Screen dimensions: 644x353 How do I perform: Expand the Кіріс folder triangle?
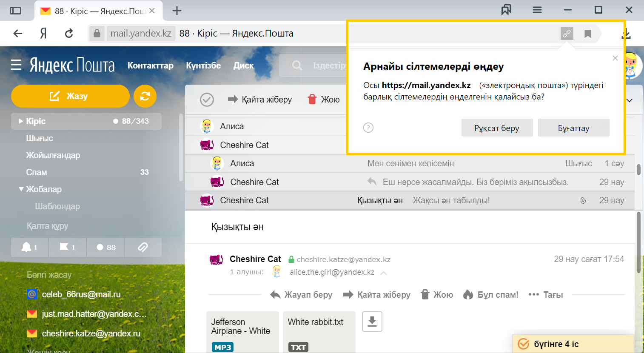[x=21, y=121]
